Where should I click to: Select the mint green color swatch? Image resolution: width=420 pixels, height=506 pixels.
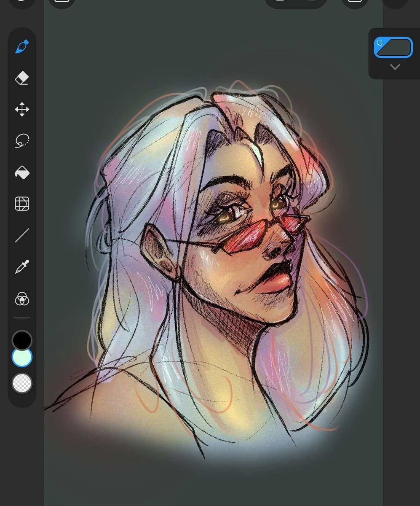[22, 356]
